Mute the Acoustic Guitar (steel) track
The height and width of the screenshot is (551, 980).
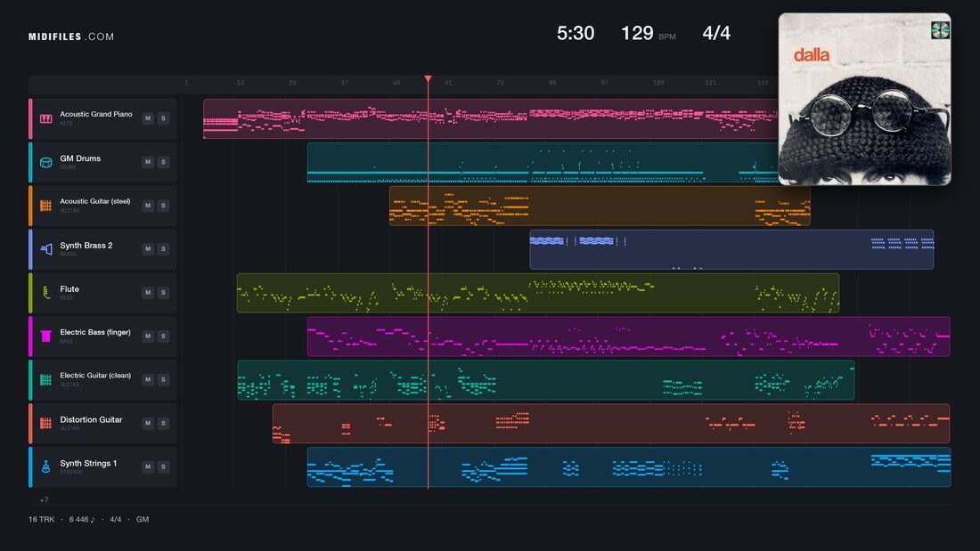click(x=148, y=206)
